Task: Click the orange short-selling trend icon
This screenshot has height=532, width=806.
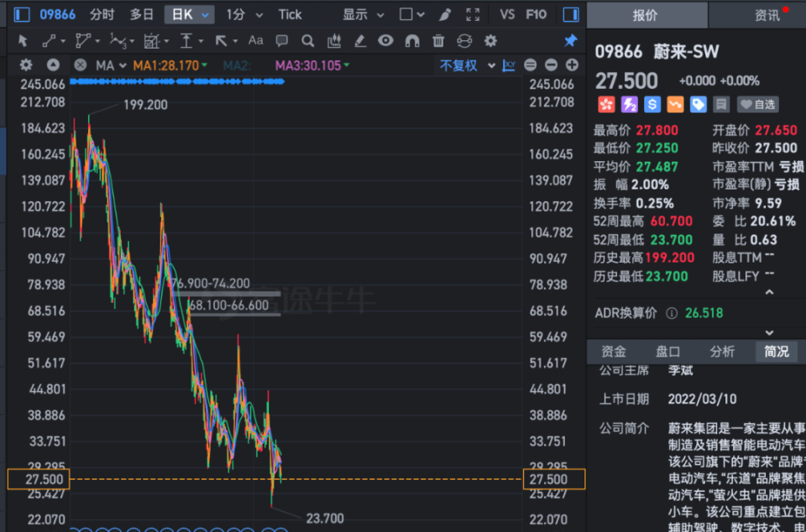Action: pos(675,104)
